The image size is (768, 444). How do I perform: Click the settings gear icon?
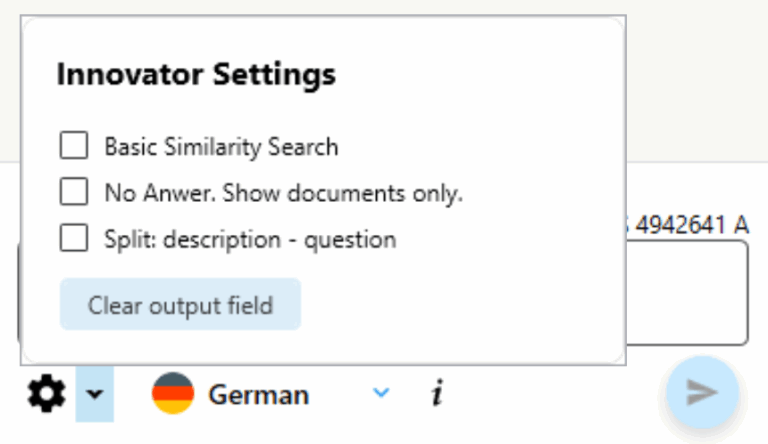click(x=45, y=394)
